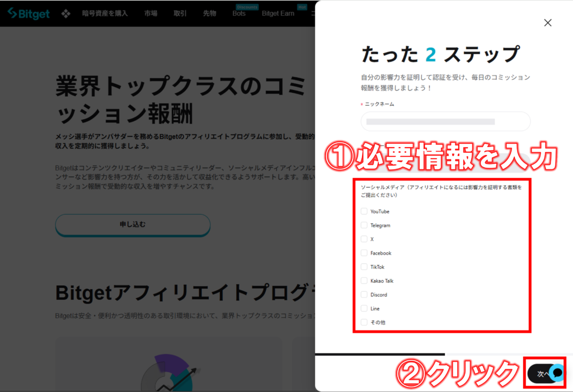
Task: Click the 申し込む apply button
Action: click(133, 225)
